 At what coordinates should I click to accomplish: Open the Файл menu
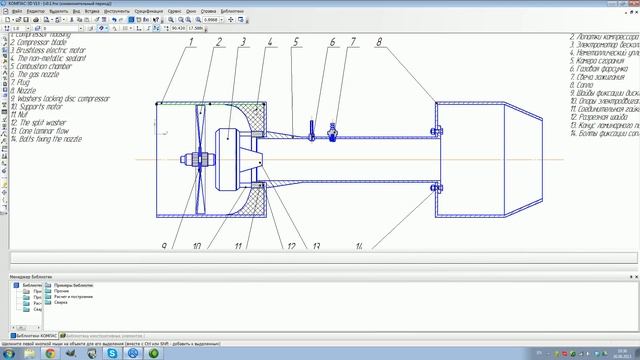(17, 11)
